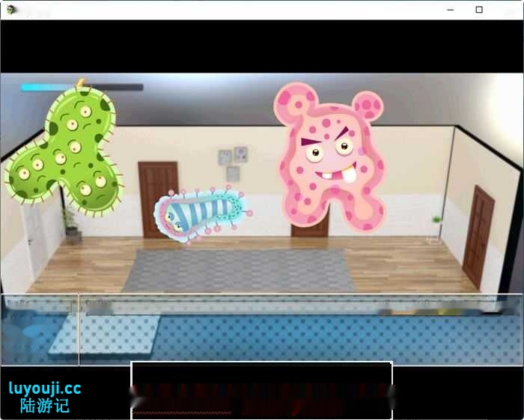Target the blue striped worm germ
This screenshot has height=420, width=524.
[200, 213]
